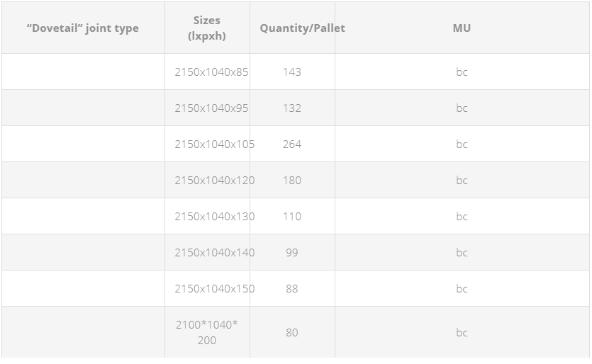
Task: Click the 2150x1040x140 size cell
Action: pyautogui.click(x=207, y=252)
